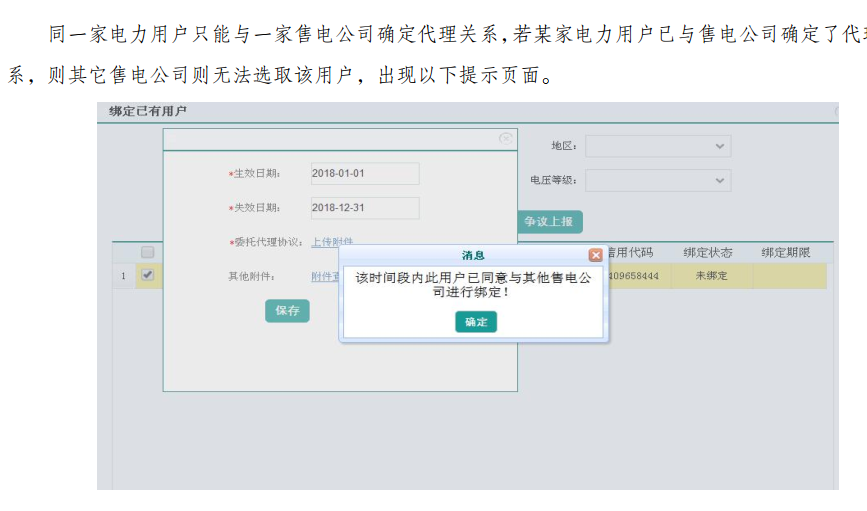This screenshot has height=511, width=867.
Task: Close the date settings dialog
Action: pyautogui.click(x=506, y=138)
